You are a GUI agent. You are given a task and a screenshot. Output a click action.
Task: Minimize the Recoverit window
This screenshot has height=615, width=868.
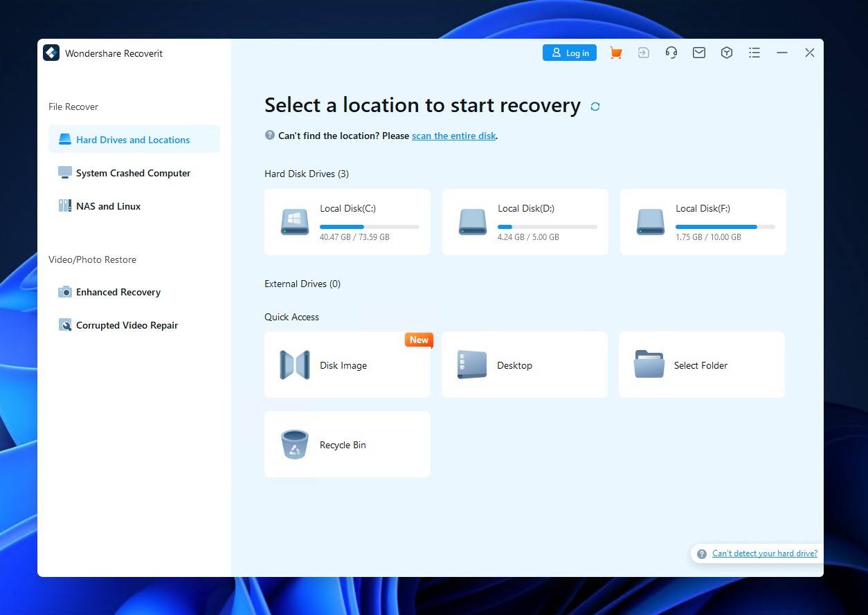click(782, 53)
